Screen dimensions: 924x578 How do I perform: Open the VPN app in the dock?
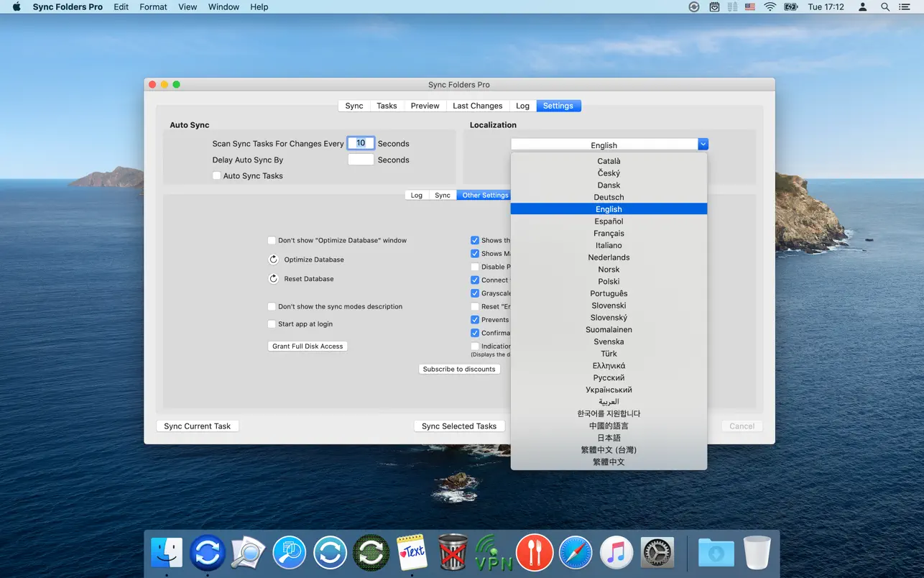click(x=494, y=553)
